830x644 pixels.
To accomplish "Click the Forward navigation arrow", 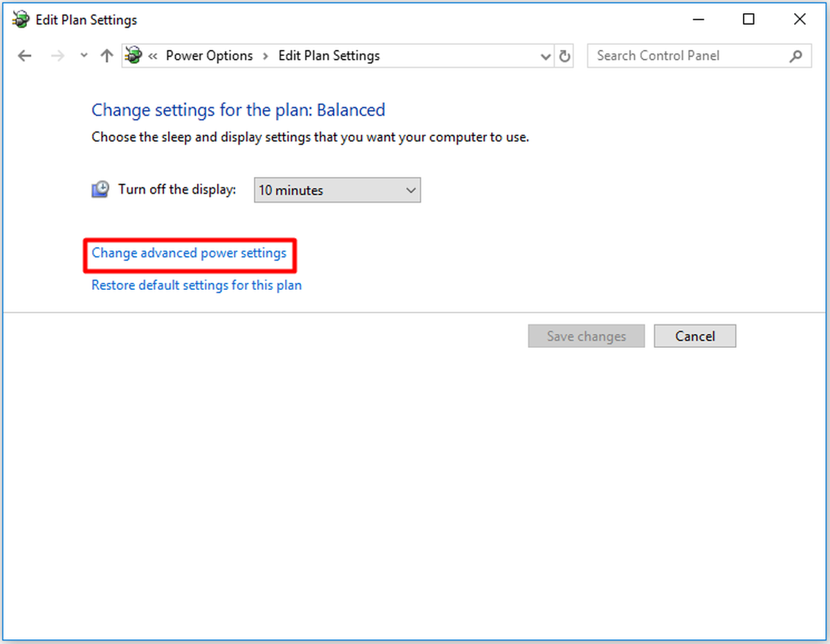I will 58,56.
